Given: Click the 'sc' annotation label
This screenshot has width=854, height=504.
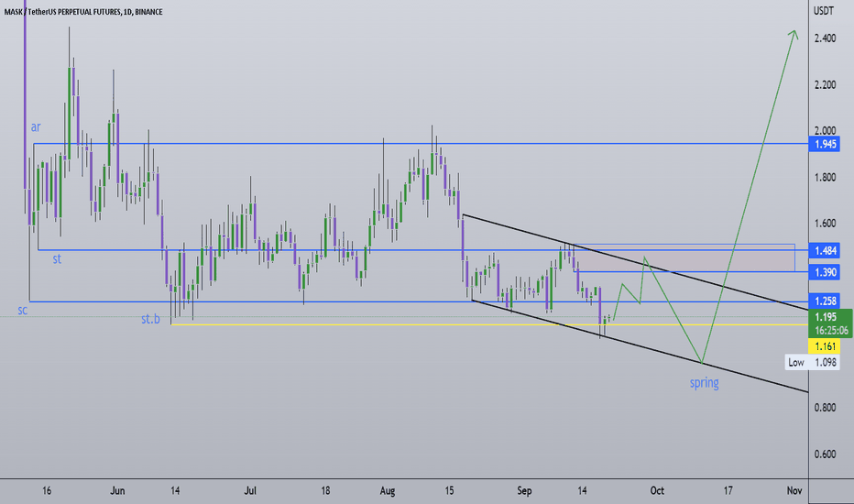Looking at the screenshot, I should (x=22, y=310).
